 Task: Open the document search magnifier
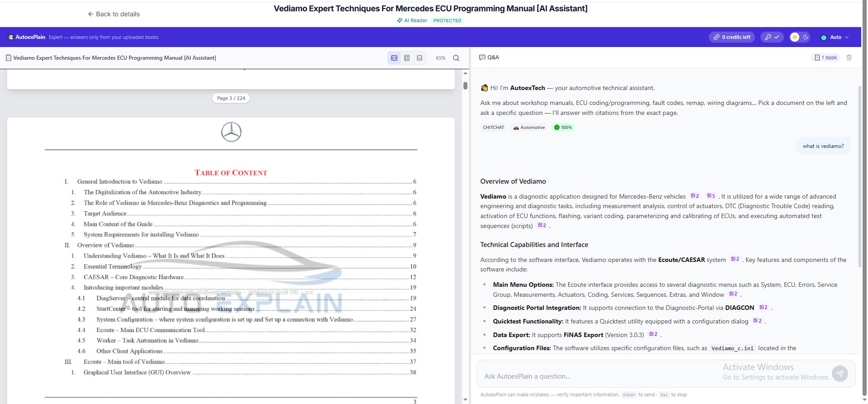pos(456,58)
